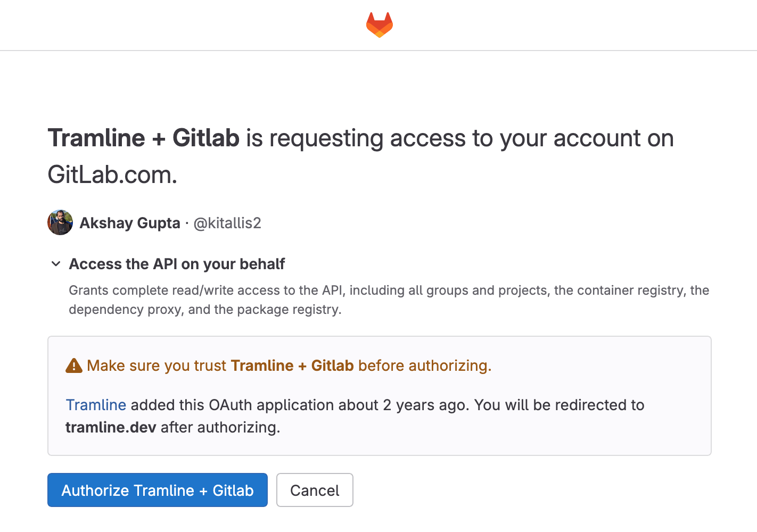Click the @kitallis2 username
Screen dimensions: 757x532
coord(227,223)
